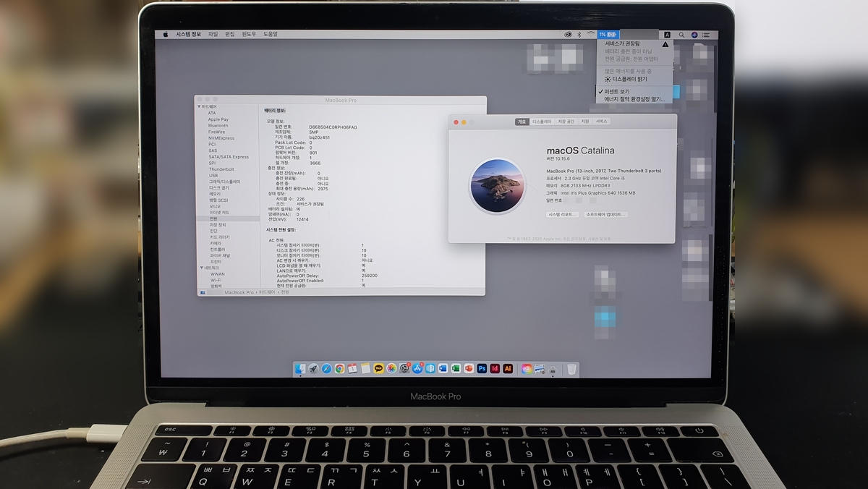The image size is (868, 489).
Task: Collapse the 하드웨어 tree section
Action: [200, 106]
